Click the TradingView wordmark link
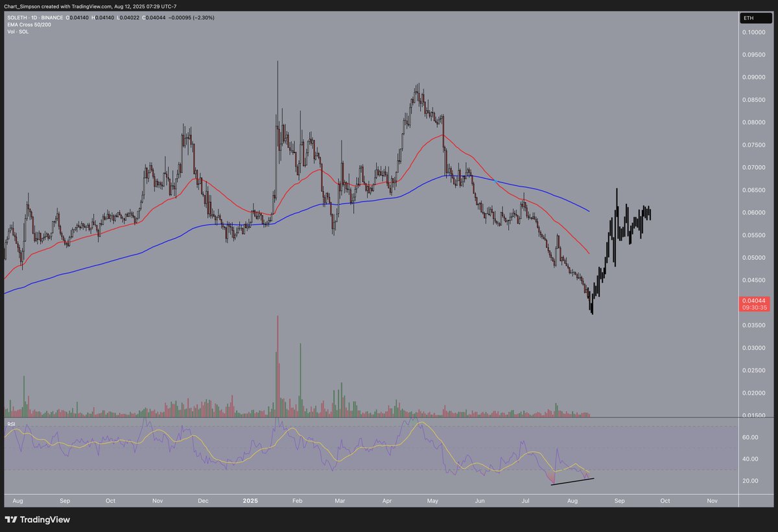The height and width of the screenshot is (532, 778). [45, 520]
